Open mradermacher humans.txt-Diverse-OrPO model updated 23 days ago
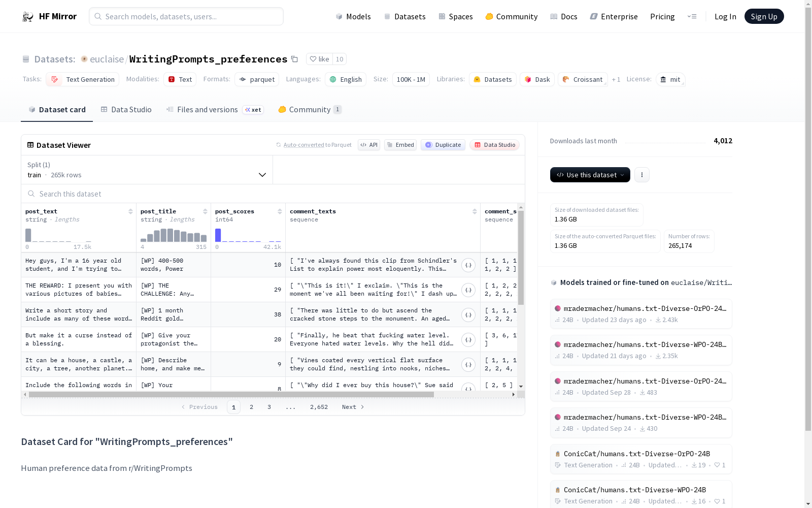812x508 pixels. pyautogui.click(x=641, y=314)
